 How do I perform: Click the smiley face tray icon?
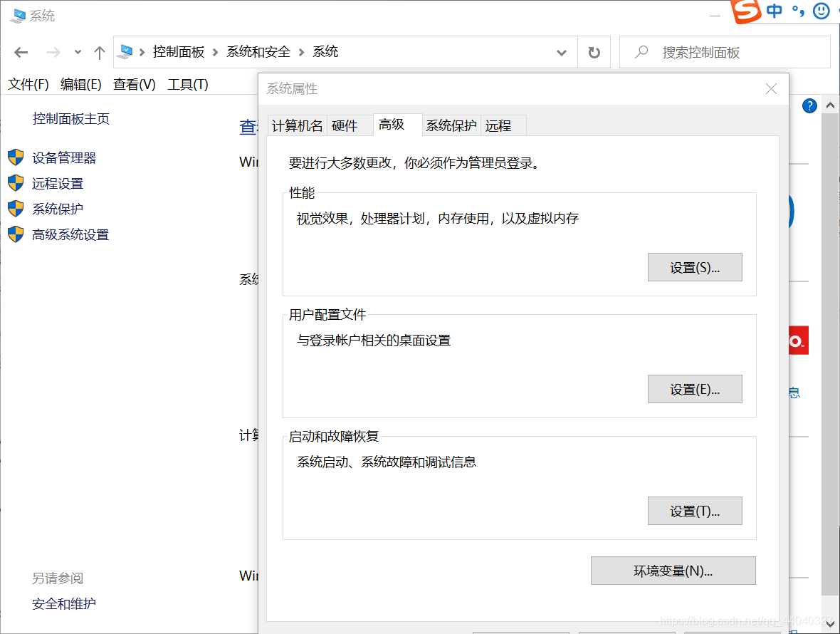[821, 11]
